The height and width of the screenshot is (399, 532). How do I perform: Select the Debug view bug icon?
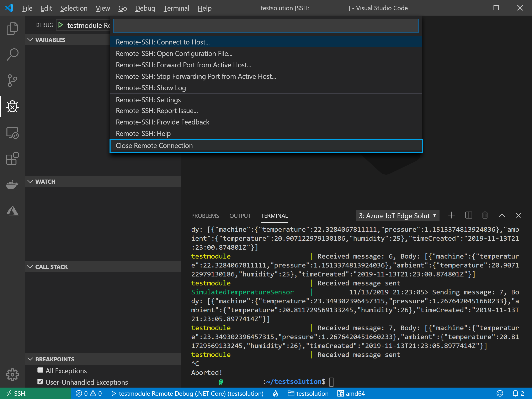12,107
